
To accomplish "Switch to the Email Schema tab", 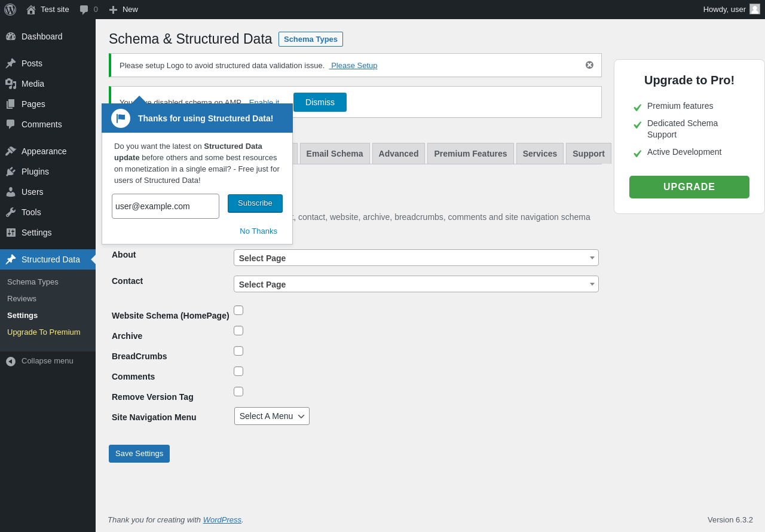I will [335, 154].
